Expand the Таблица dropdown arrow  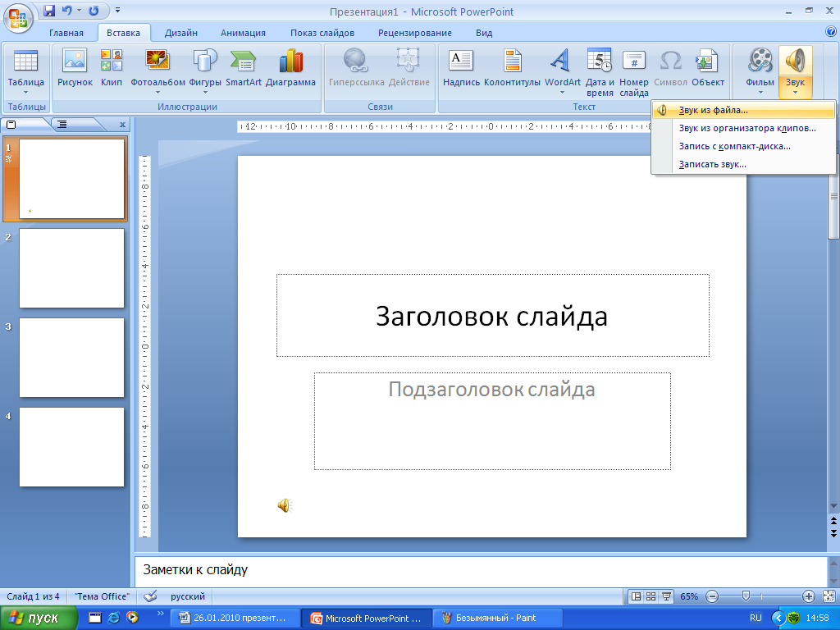25,93
